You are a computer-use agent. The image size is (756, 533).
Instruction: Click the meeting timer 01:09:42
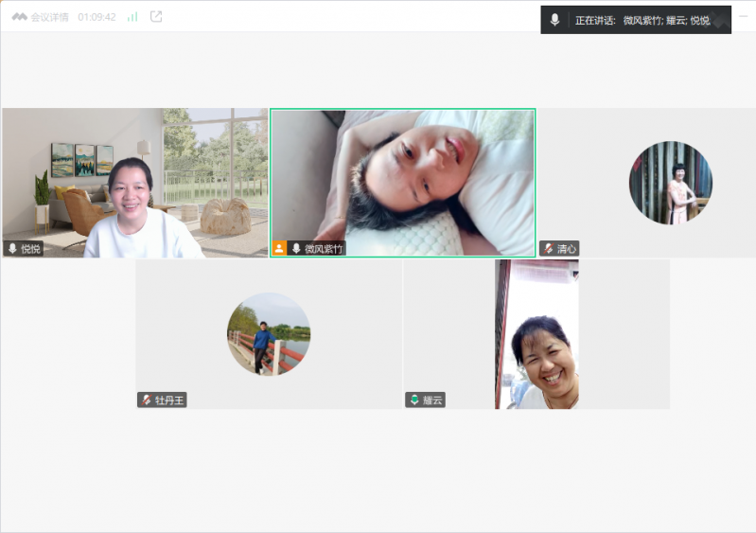click(97, 17)
